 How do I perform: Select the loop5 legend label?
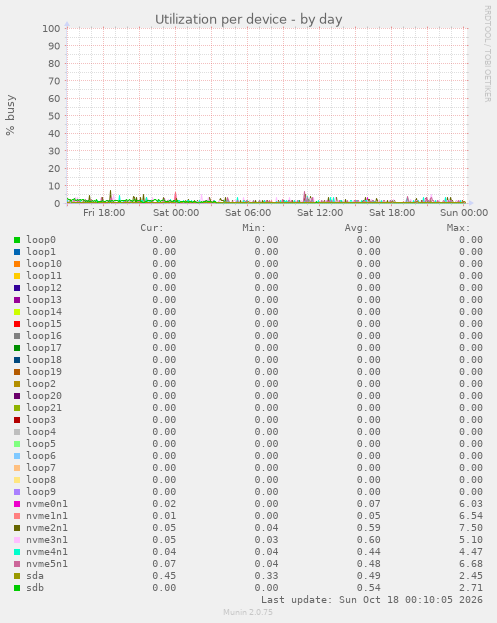coord(41,444)
